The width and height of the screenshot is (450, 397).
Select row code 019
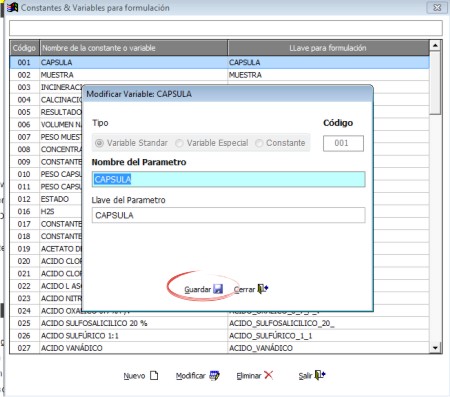click(24, 249)
